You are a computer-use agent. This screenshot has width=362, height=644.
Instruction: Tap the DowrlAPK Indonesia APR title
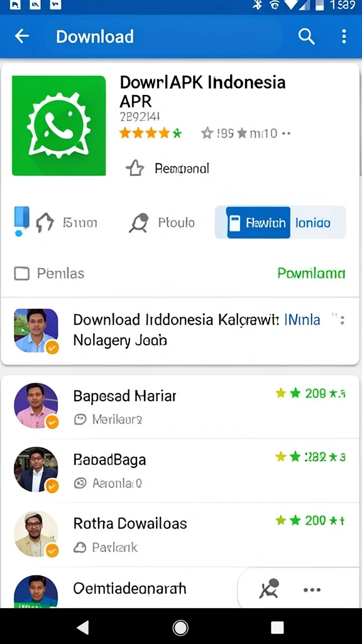[202, 91]
